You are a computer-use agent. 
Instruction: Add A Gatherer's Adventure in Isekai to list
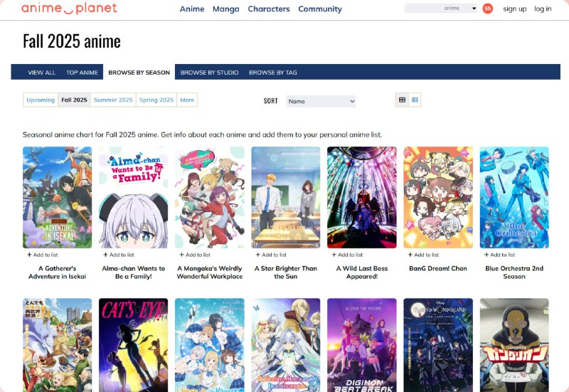coord(43,255)
